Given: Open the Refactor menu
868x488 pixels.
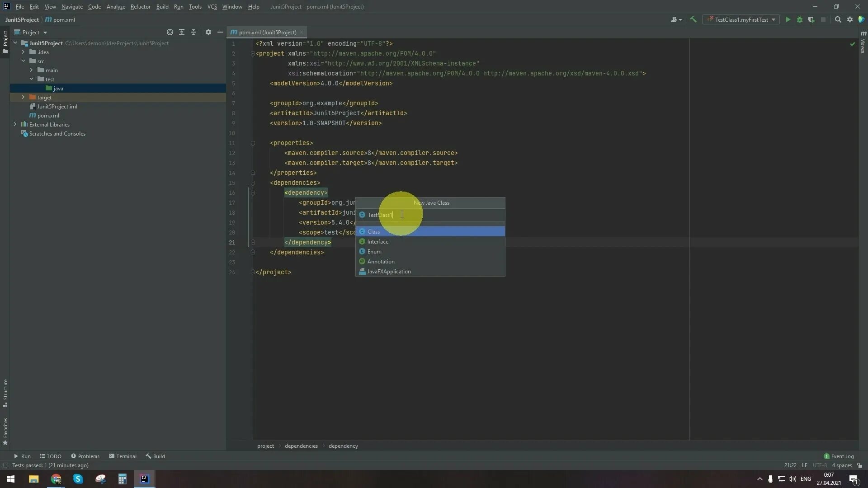Looking at the screenshot, I should coord(140,7).
